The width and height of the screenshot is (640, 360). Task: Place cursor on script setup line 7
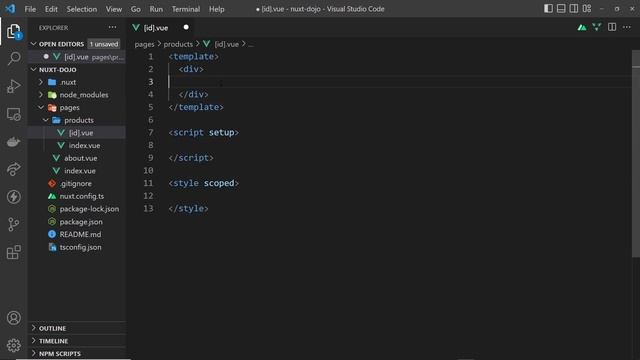pos(204,132)
